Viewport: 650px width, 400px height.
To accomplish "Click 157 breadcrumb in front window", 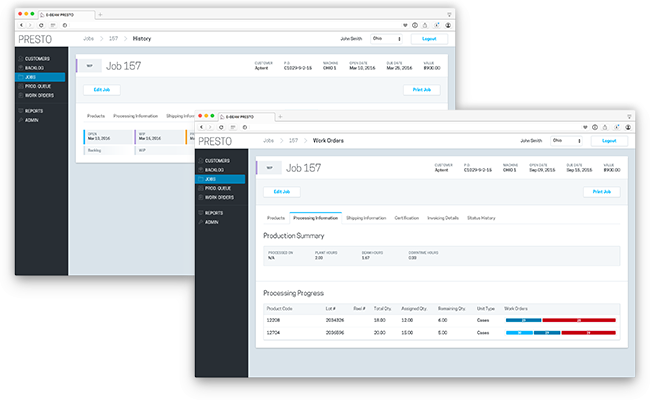I will point(293,141).
